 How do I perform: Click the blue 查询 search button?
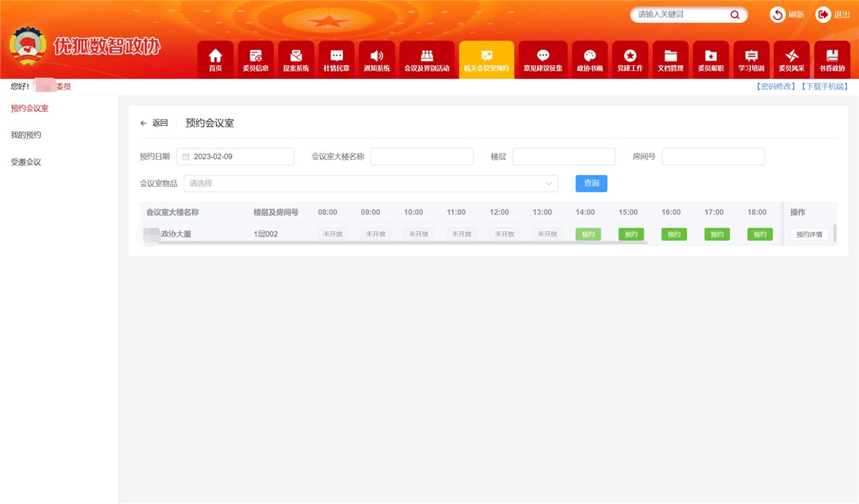click(591, 183)
